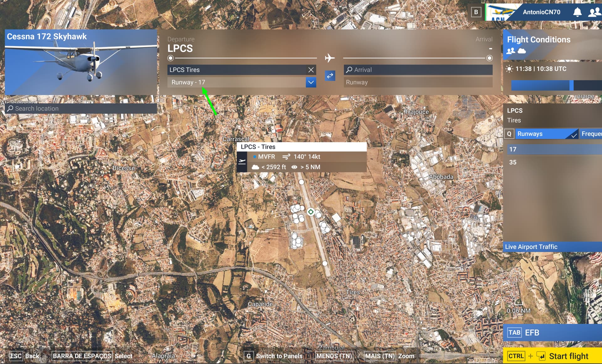Click the LPCS airport name in the side panel
Image resolution: width=602 pixels, height=364 pixels.
pos(515,111)
